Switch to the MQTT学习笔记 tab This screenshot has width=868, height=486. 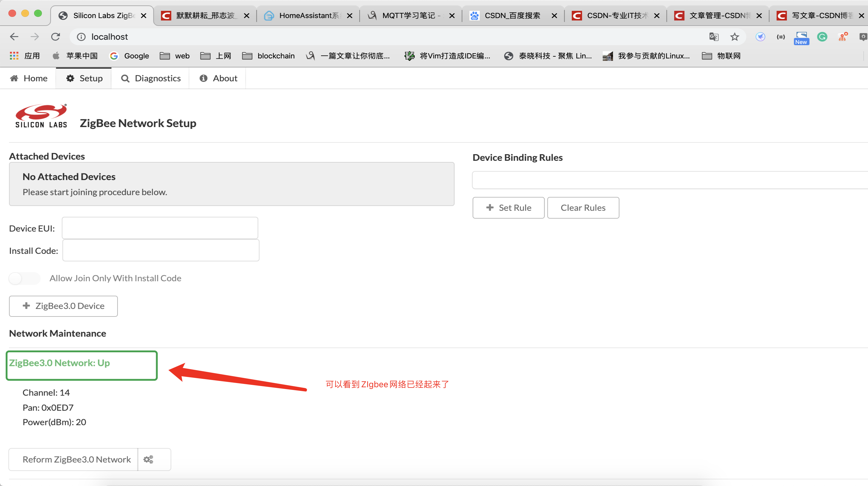[410, 15]
